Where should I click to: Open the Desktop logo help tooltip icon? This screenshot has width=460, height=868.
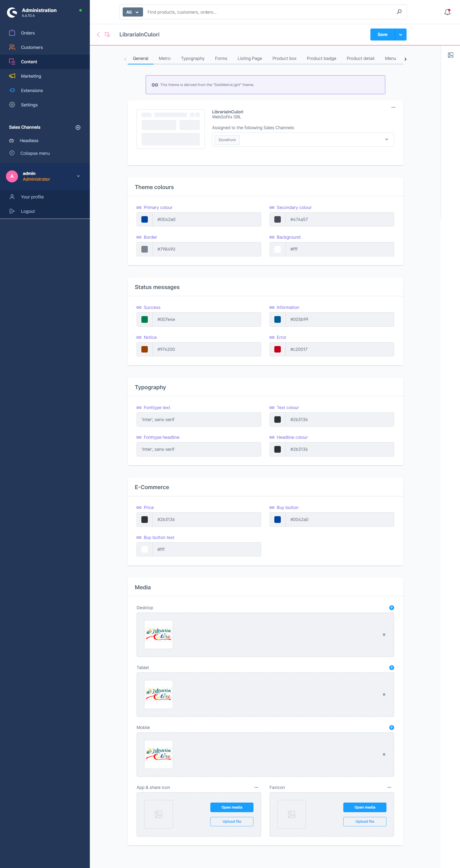391,608
